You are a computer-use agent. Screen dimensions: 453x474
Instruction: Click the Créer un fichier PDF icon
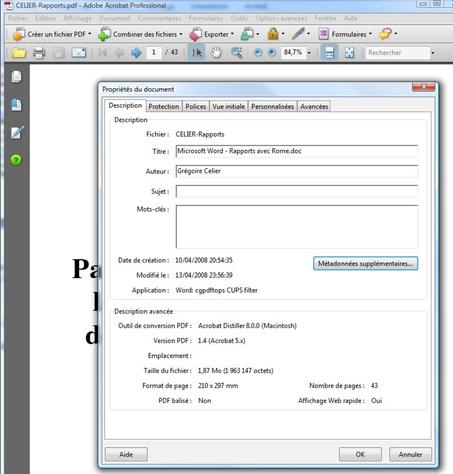(x=18, y=34)
